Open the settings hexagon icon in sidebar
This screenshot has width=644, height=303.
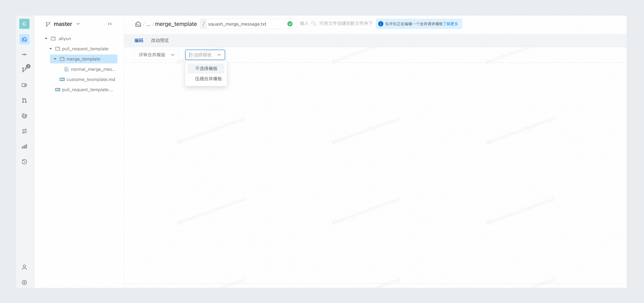[24, 282]
